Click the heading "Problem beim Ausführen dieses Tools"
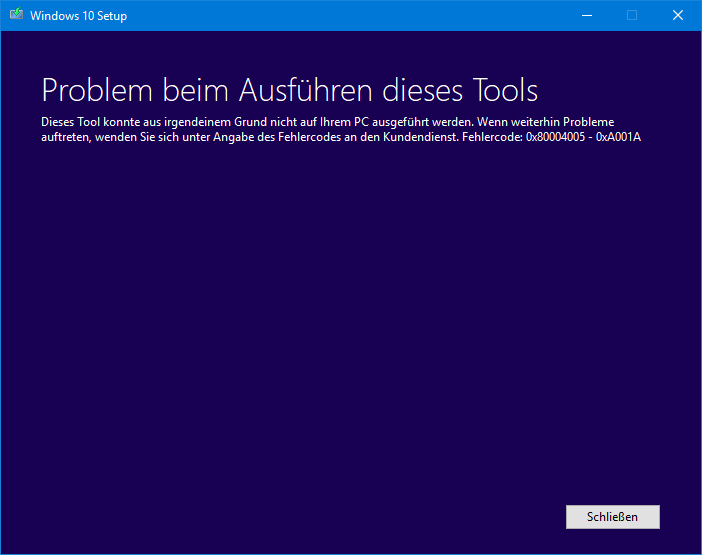The image size is (702, 555). click(289, 90)
